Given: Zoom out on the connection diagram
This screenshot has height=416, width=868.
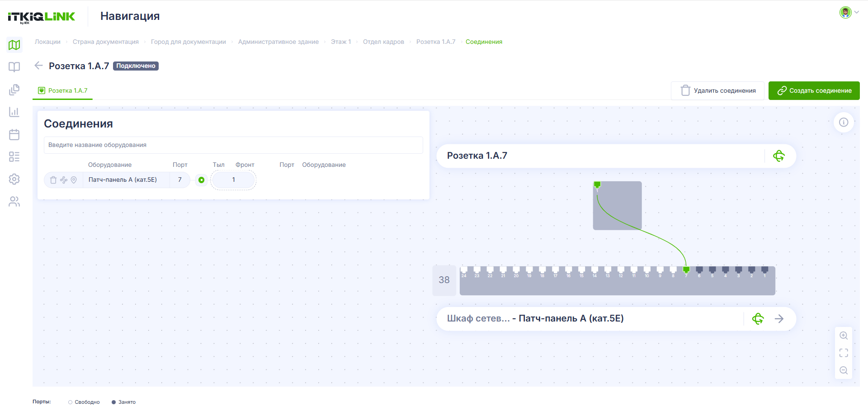Looking at the screenshot, I should [844, 370].
